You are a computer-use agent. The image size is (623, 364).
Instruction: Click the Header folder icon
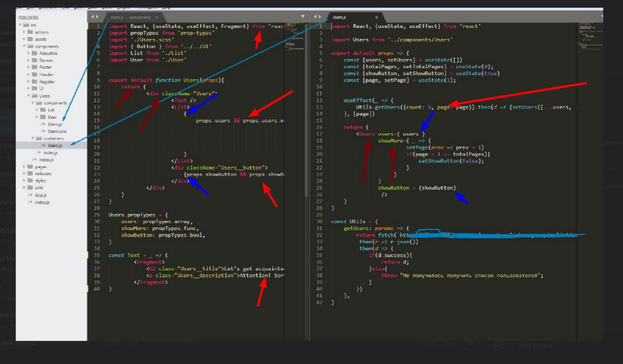coord(35,74)
